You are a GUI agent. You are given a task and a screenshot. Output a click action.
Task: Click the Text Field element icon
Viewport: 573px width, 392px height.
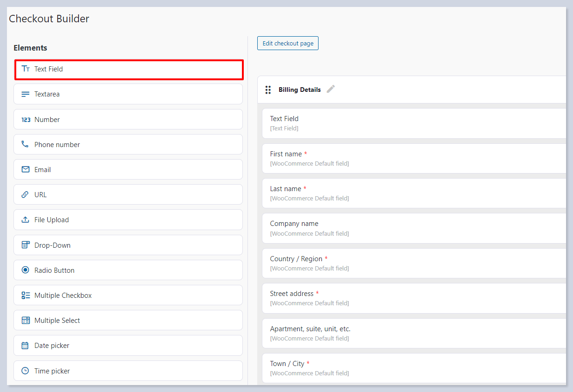pos(26,69)
